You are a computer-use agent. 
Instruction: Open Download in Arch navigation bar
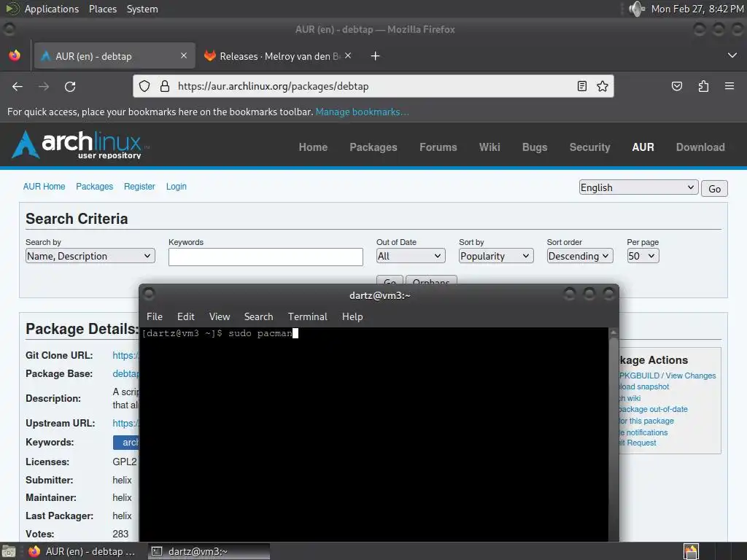pyautogui.click(x=700, y=147)
